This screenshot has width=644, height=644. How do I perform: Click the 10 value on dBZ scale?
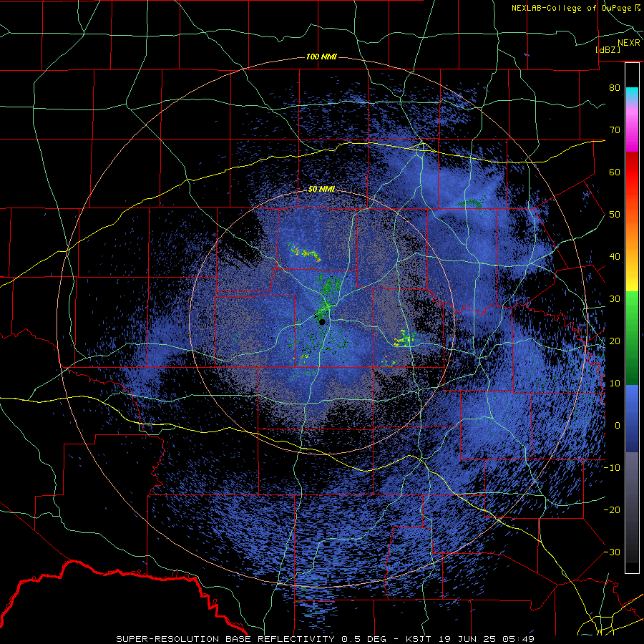point(615,384)
